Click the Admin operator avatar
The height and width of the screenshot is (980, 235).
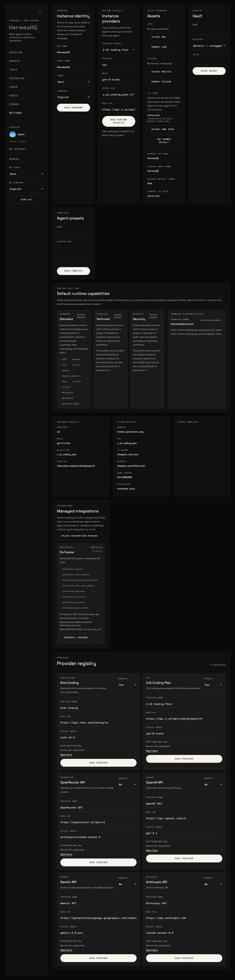tap(13, 134)
